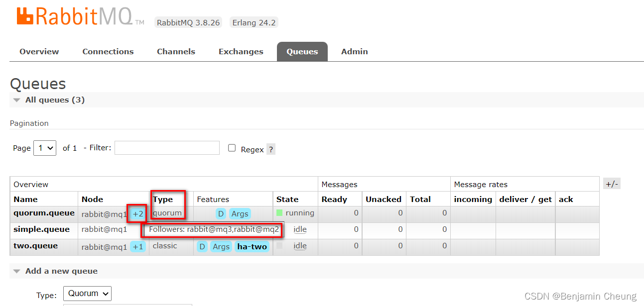The image size is (644, 306).
Task: Click the +/- column chooser button
Action: (x=612, y=184)
